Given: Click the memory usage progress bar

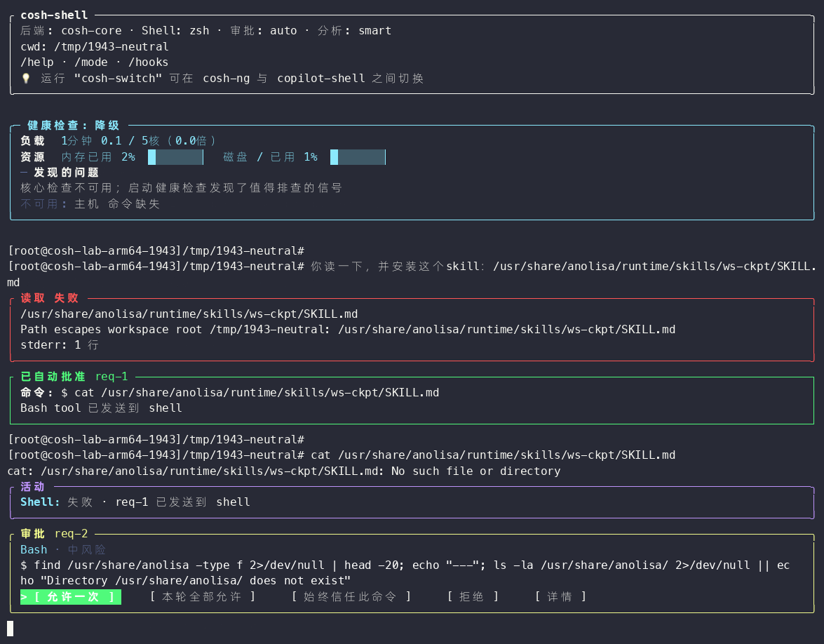Looking at the screenshot, I should pos(175,157).
